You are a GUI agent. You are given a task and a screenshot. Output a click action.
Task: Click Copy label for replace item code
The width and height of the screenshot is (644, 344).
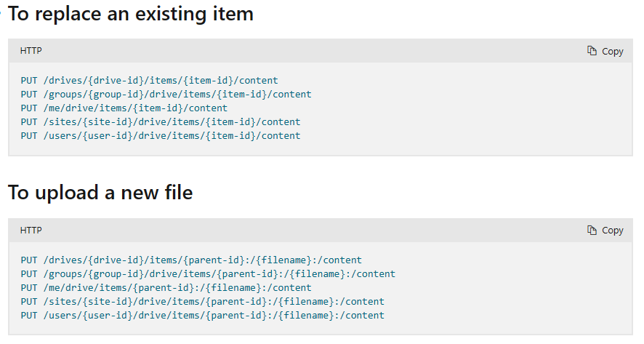tap(612, 52)
